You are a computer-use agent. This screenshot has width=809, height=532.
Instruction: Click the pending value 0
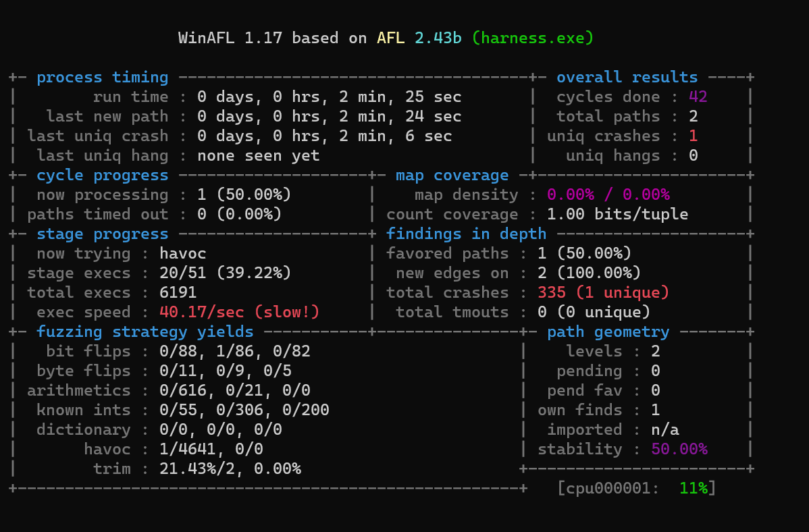[655, 371]
